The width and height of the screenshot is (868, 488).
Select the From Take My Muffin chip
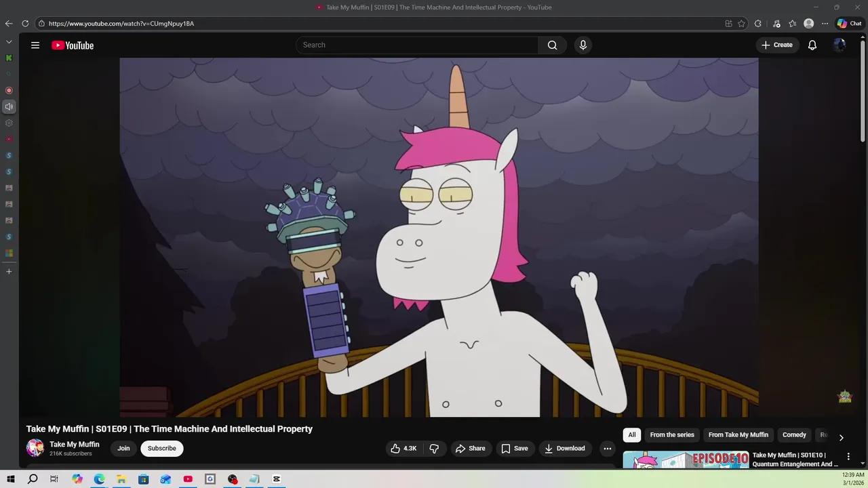pos(738,435)
